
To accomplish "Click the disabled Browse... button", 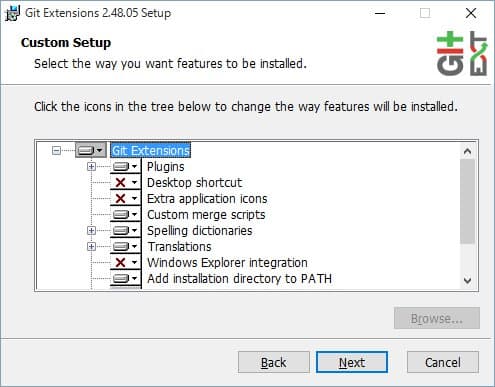I will pos(437,318).
